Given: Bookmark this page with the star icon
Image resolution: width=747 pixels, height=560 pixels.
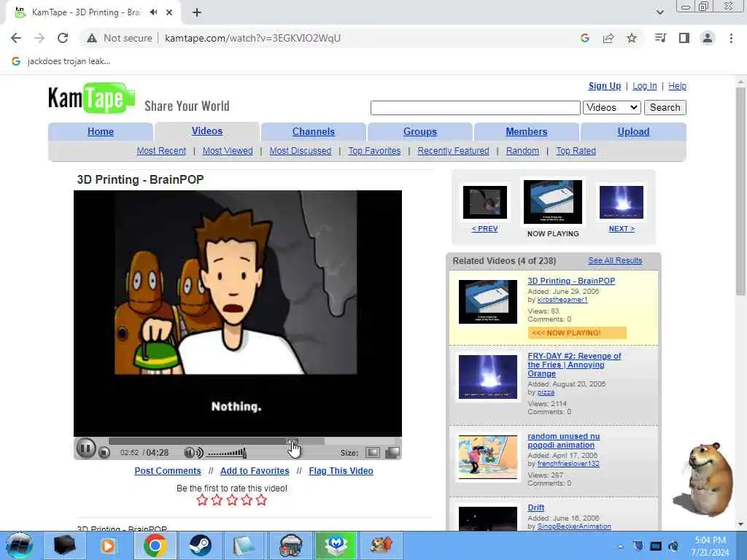Looking at the screenshot, I should (x=632, y=38).
